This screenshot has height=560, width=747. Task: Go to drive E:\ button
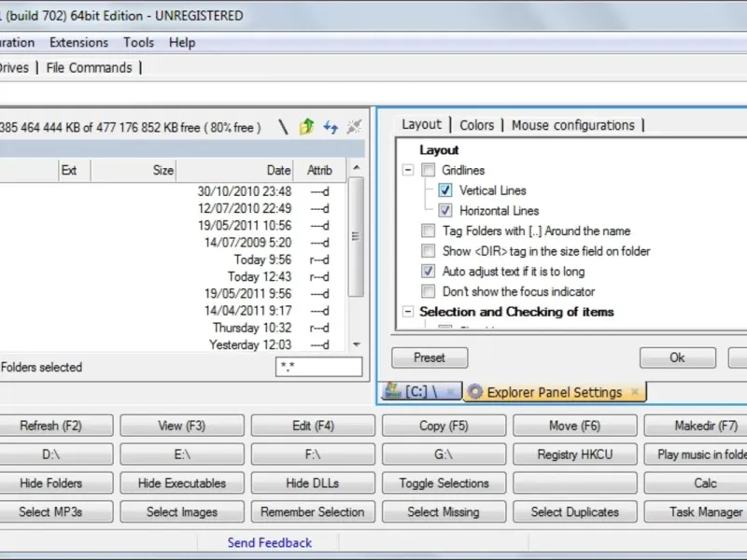(182, 455)
